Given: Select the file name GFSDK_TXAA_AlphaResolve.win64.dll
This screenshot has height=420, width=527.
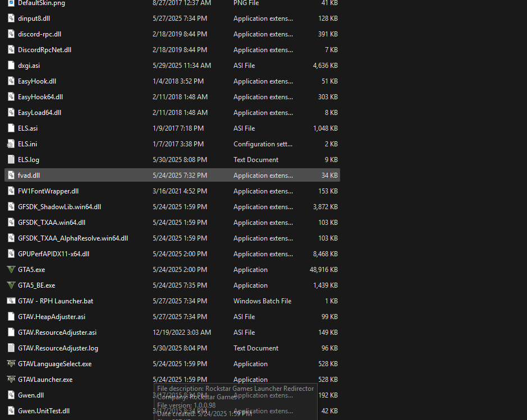Looking at the screenshot, I should (73, 238).
